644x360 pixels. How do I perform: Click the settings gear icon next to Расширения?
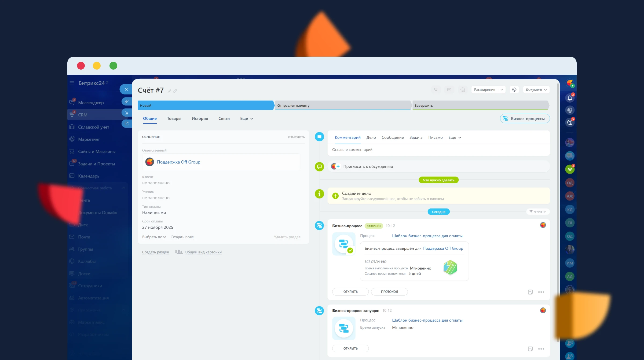point(514,90)
